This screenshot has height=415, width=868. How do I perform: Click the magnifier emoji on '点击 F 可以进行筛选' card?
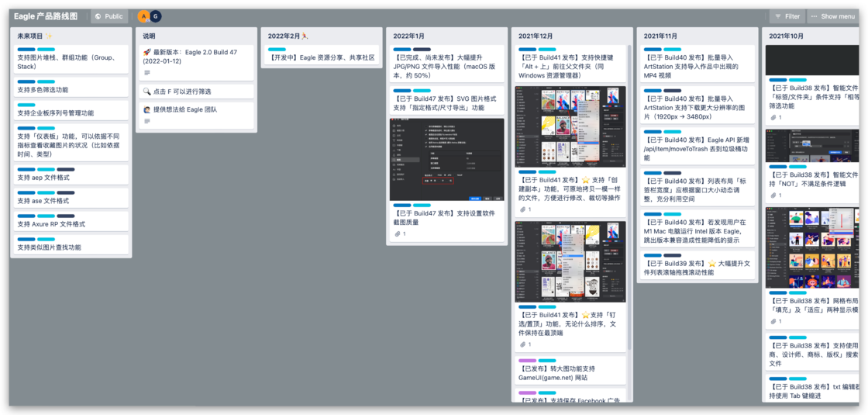[x=147, y=92]
